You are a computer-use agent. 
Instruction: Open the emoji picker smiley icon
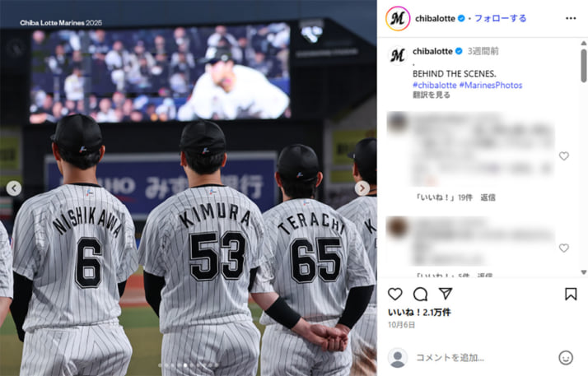tap(566, 358)
